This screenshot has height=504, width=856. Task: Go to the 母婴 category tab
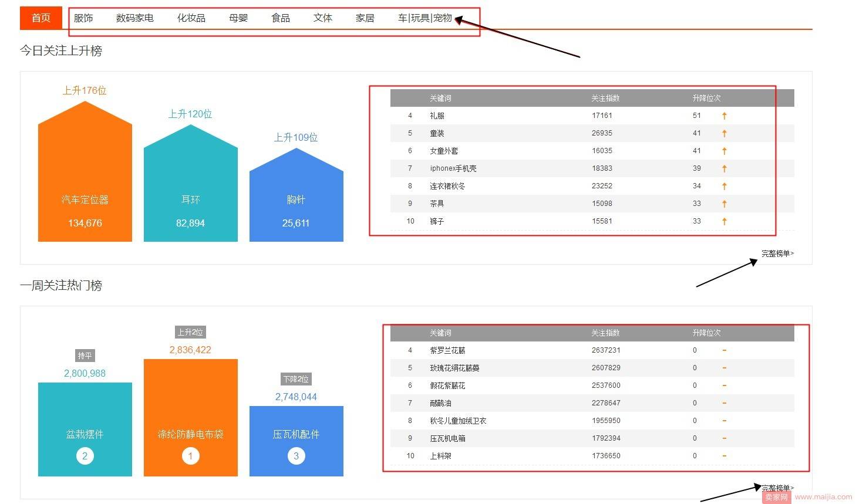238,18
